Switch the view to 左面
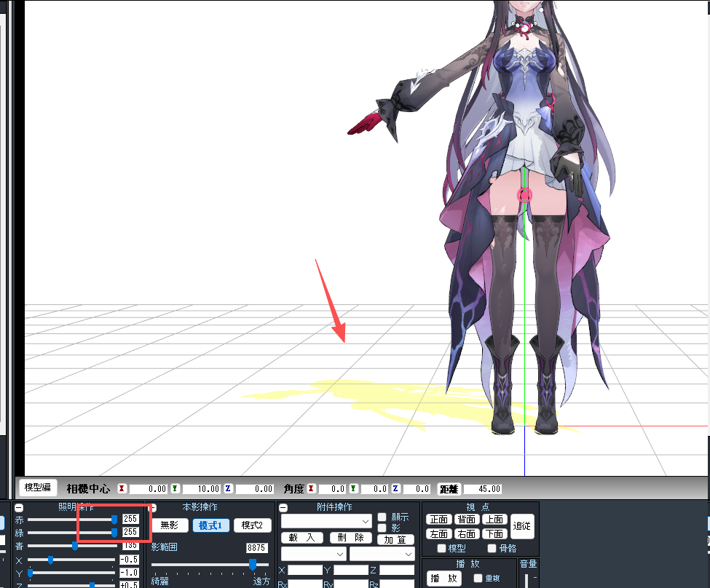The image size is (710, 588). click(439, 533)
